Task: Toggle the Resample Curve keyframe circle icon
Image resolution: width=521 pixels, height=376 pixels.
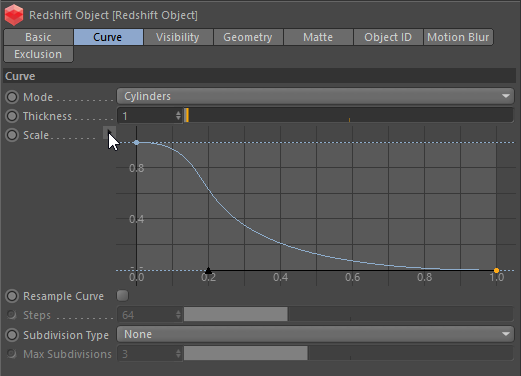Action: pos(12,296)
